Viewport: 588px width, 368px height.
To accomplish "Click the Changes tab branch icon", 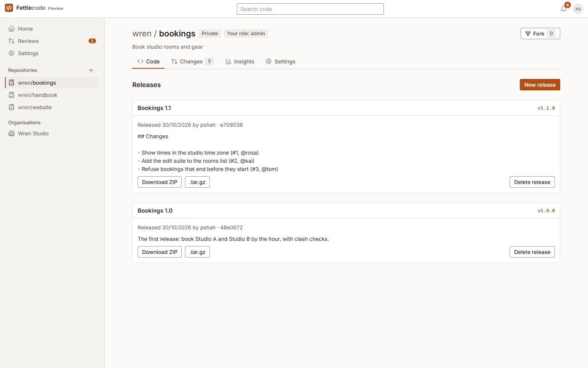I will pyautogui.click(x=174, y=61).
